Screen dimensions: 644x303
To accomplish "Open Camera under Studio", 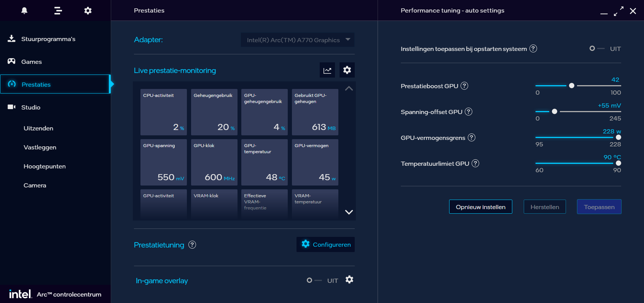I will point(35,186).
